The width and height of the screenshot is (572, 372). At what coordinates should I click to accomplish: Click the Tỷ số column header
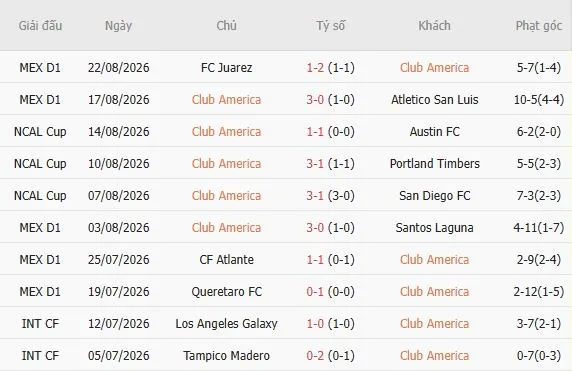(x=331, y=26)
